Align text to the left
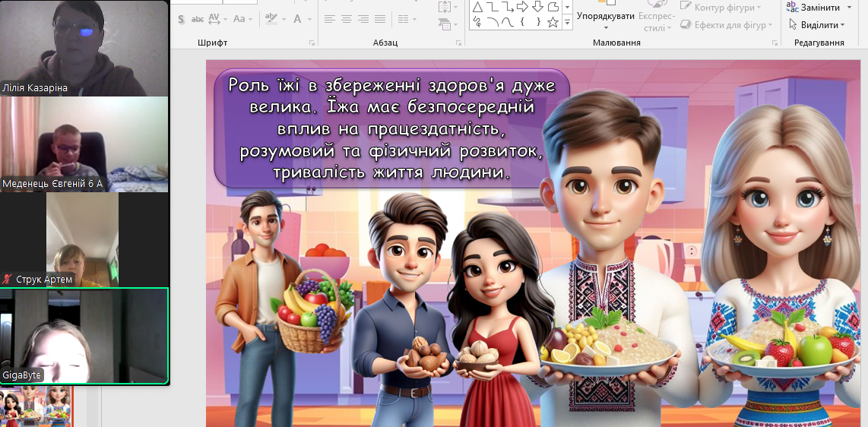868x427 pixels. coord(329,19)
